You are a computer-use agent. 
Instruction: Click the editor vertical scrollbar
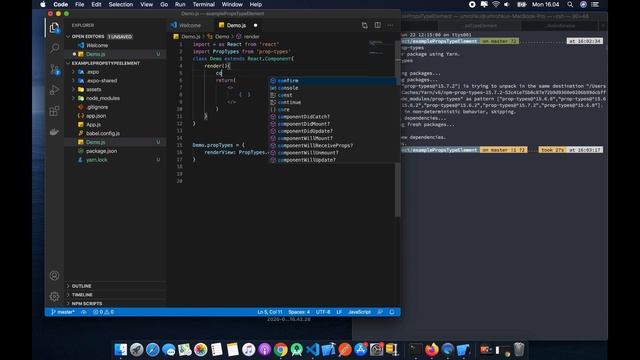point(398,189)
